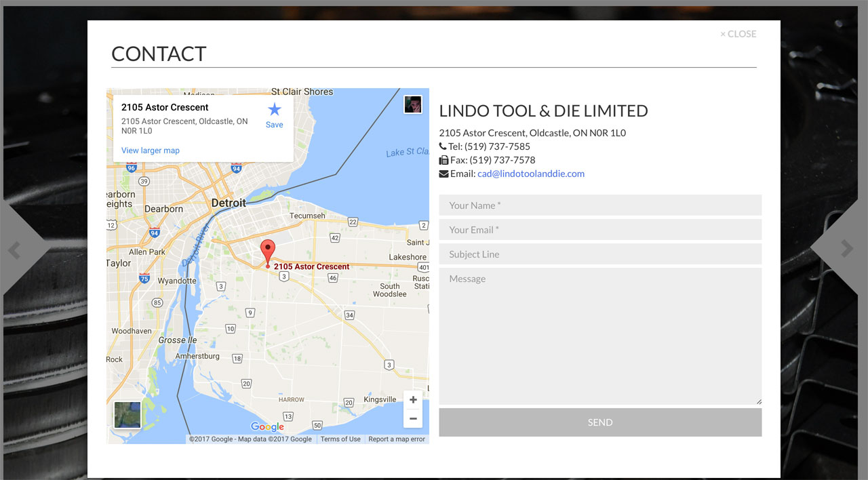
Task: Switch to satellite view thumbnail
Action: click(127, 415)
